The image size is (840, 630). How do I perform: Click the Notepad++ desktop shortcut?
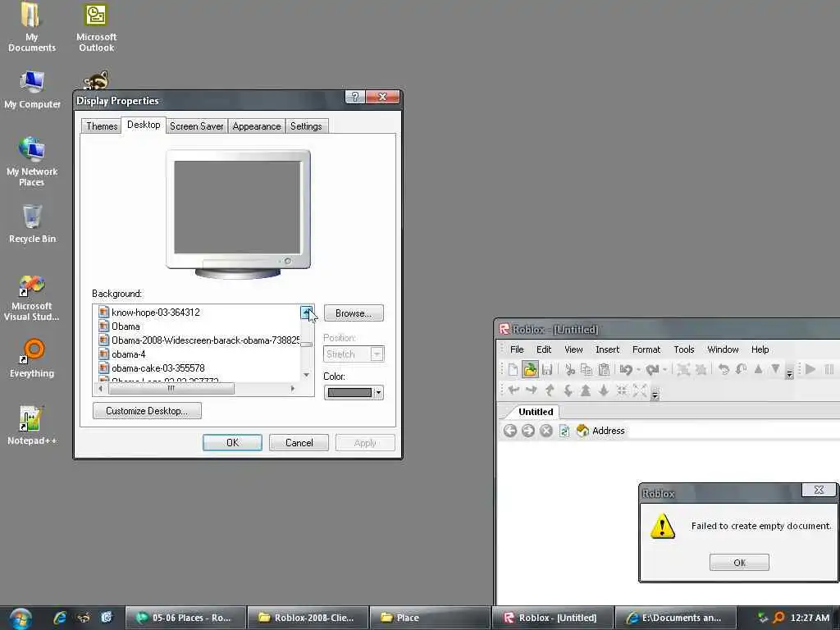coord(32,426)
